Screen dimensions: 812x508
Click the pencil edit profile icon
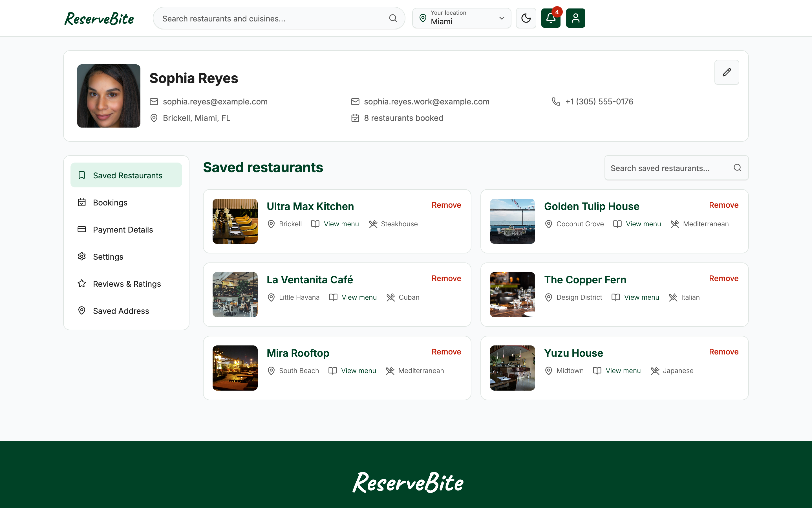727,72
